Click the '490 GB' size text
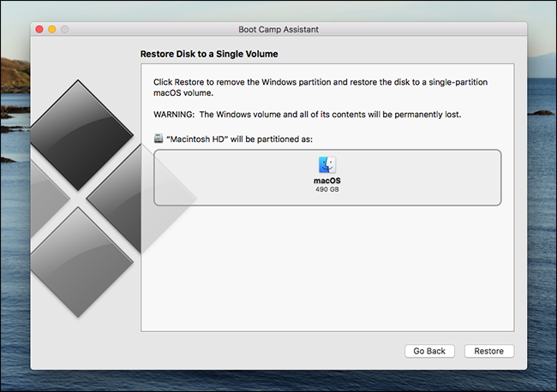This screenshot has width=557, height=392. coord(326,189)
